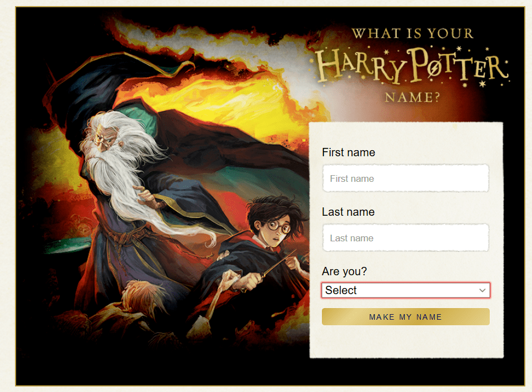
Task: Click Harry's messy dark hair
Action: coord(275,207)
